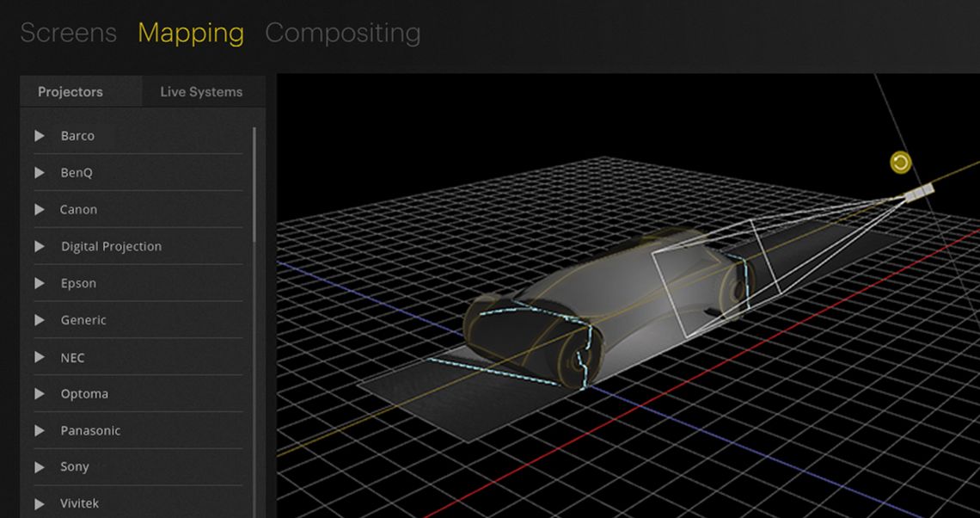The width and height of the screenshot is (980, 518).
Task: Select the Mapping tab
Action: 191,34
